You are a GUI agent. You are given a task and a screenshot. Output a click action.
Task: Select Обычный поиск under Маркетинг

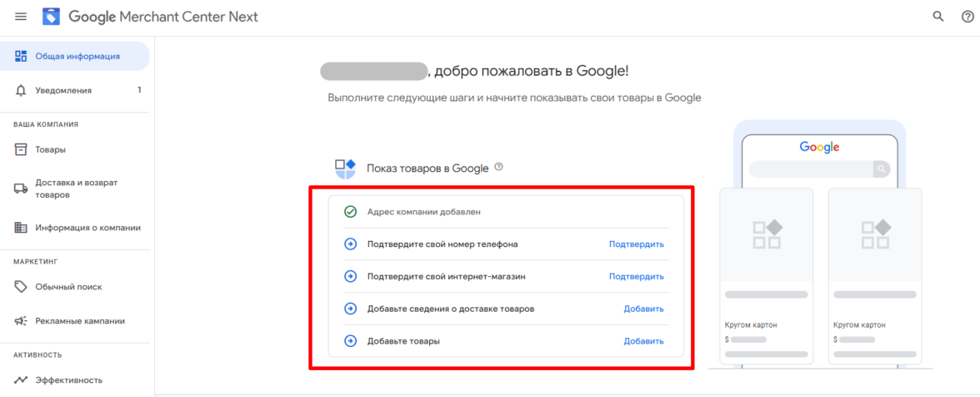coord(74,287)
